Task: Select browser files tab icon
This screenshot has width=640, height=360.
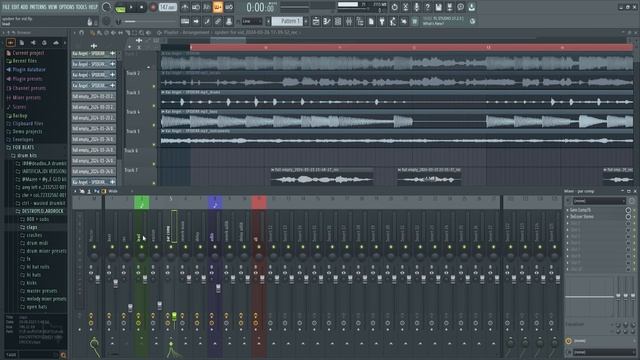Action: [22, 42]
